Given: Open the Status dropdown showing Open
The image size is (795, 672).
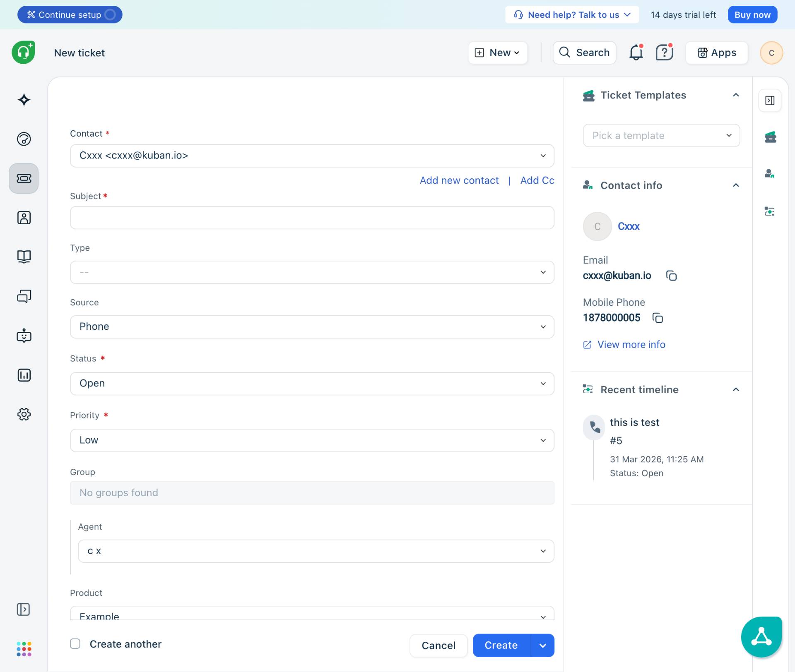Looking at the screenshot, I should point(312,384).
